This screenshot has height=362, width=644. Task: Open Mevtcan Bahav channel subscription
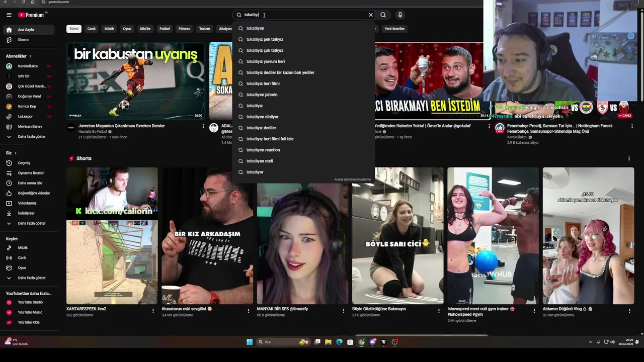point(28,127)
